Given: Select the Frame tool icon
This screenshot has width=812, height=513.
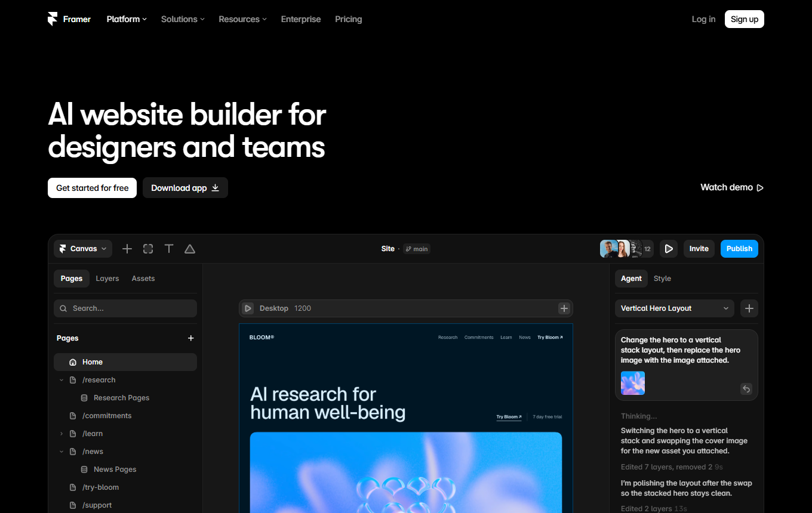Looking at the screenshot, I should point(148,249).
